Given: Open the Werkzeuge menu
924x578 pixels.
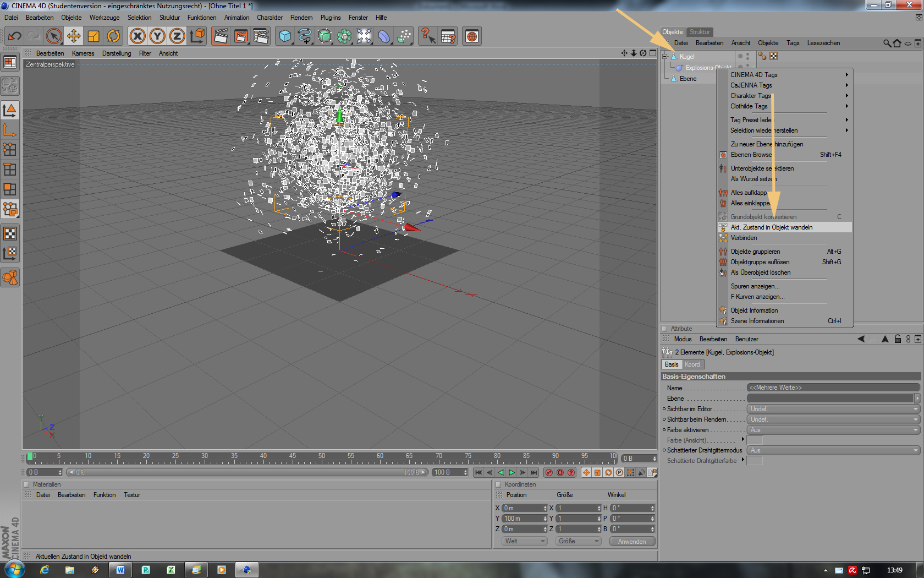Looking at the screenshot, I should 105,18.
